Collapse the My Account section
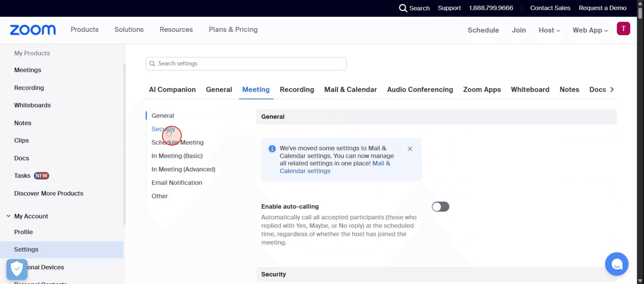The image size is (644, 284). (8, 216)
